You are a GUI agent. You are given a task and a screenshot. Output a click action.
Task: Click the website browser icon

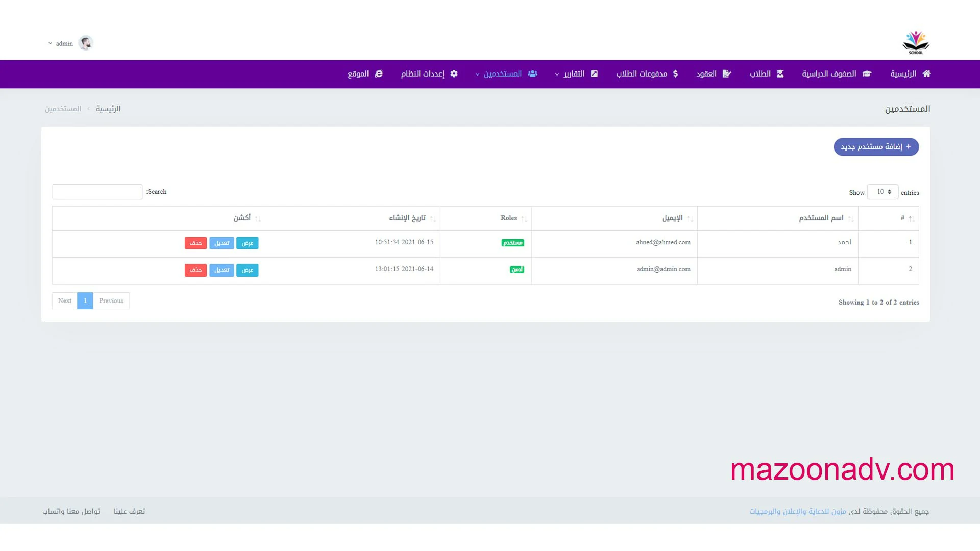379,74
